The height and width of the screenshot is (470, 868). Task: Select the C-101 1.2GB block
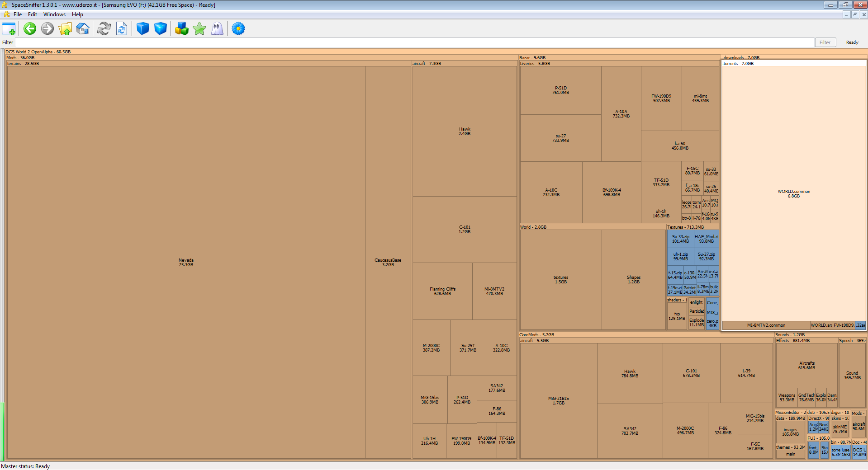coord(465,230)
